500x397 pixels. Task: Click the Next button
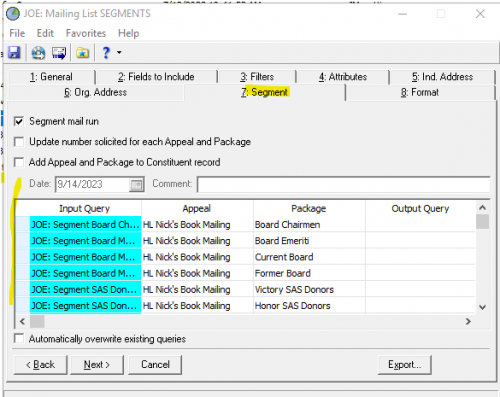click(x=97, y=365)
